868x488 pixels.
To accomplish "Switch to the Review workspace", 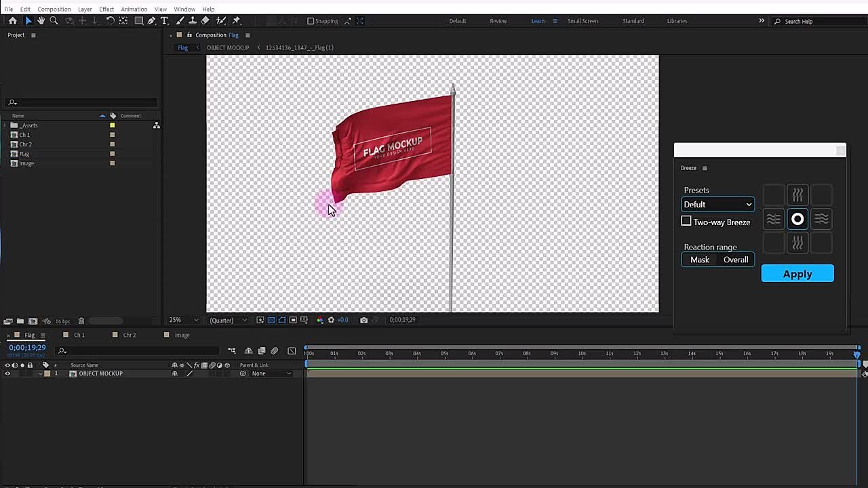I will click(x=498, y=21).
